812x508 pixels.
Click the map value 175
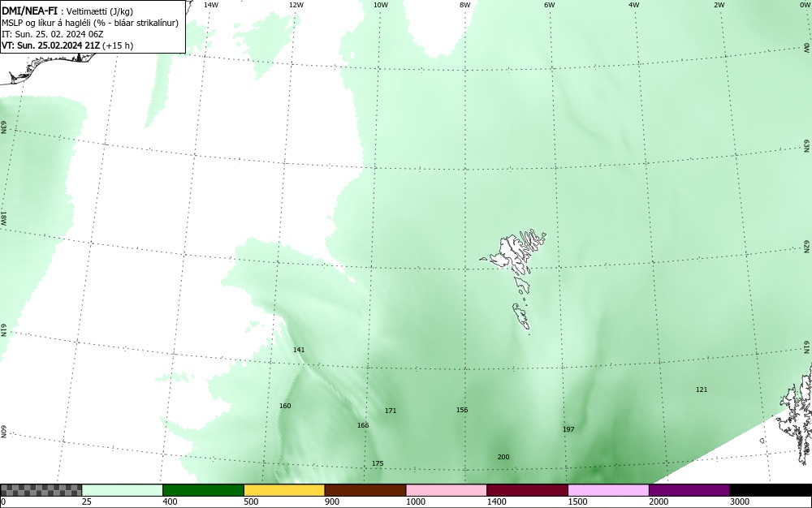point(378,463)
